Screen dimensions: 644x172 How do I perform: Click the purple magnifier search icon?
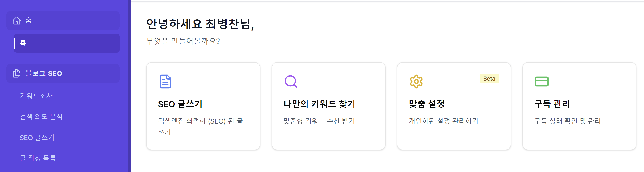(291, 81)
